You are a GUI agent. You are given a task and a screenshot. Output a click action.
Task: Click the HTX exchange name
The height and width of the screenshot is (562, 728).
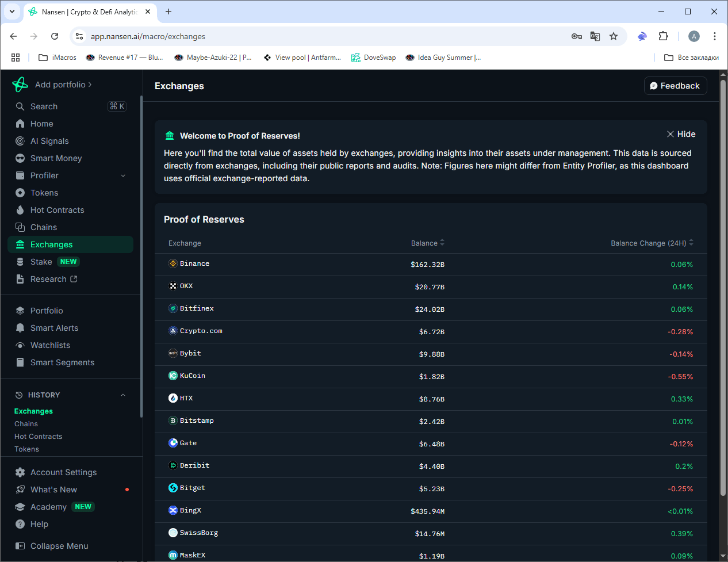186,398
